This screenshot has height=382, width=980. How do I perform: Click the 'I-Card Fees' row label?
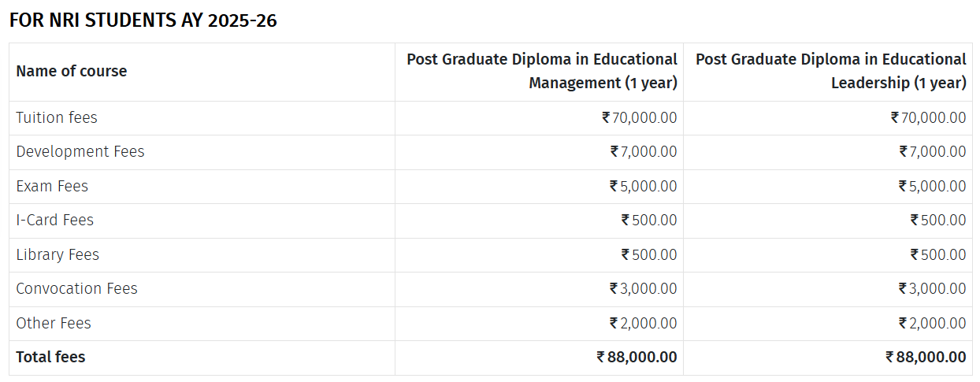click(55, 220)
